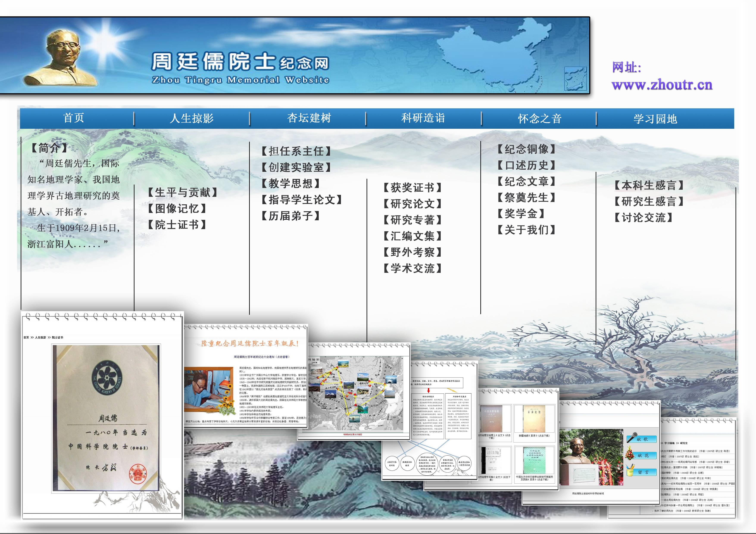The height and width of the screenshot is (534, 756).
Task: Go to 学习园地 in the navigation bar
Action: (655, 119)
